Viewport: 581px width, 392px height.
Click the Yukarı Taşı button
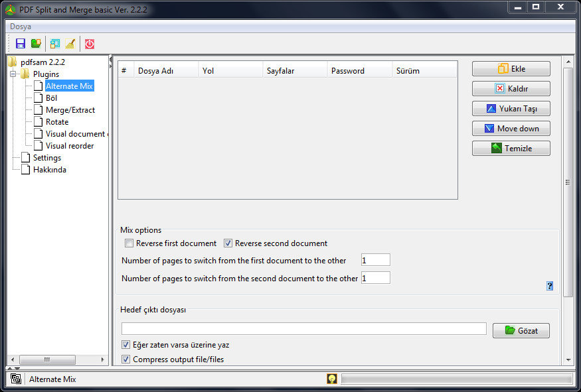click(x=511, y=109)
